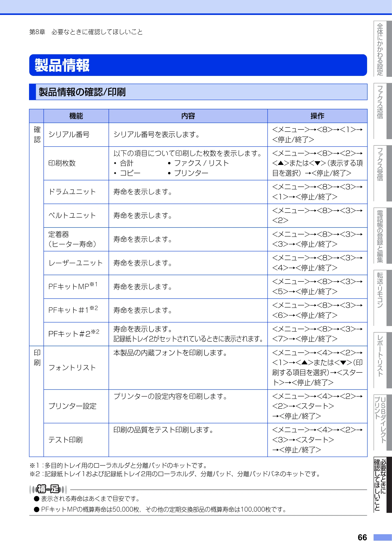Click the 補足 note icon

[48, 489]
